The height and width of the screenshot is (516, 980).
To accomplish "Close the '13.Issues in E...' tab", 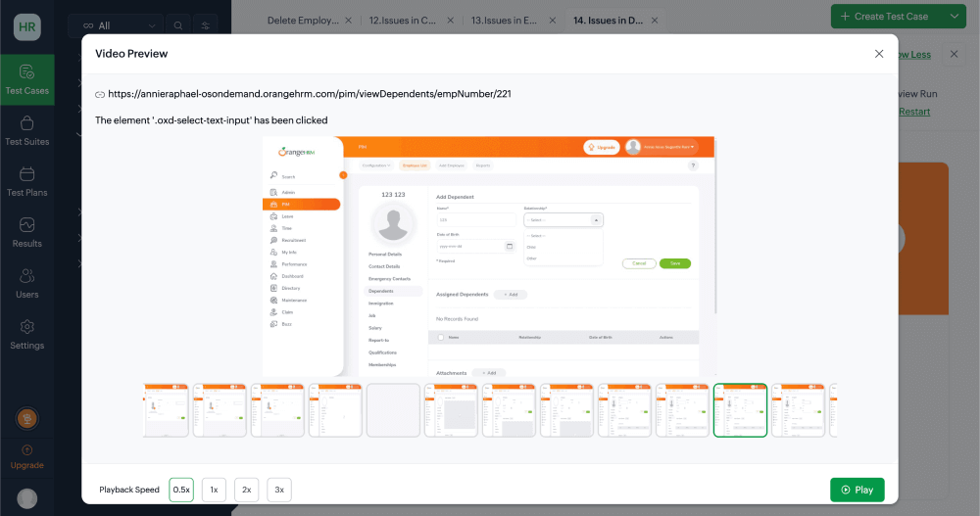I will coord(553,21).
